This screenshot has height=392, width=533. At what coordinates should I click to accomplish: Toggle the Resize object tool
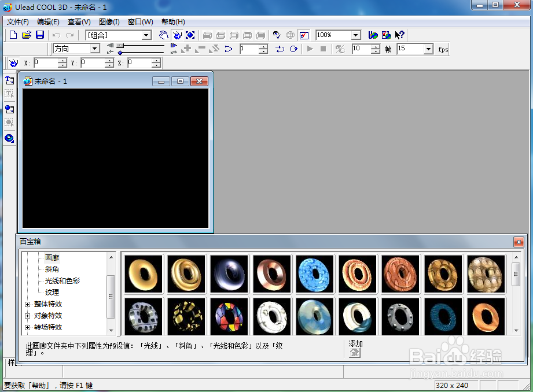pyautogui.click(x=190, y=35)
